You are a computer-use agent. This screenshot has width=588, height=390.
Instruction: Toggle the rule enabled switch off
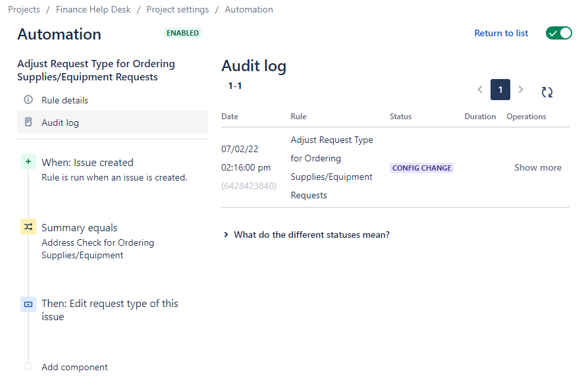[x=559, y=33]
